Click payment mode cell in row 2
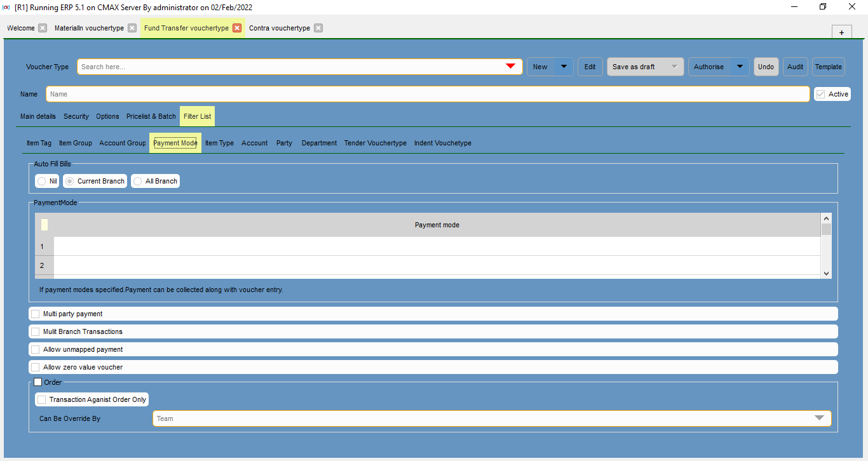 coord(437,265)
